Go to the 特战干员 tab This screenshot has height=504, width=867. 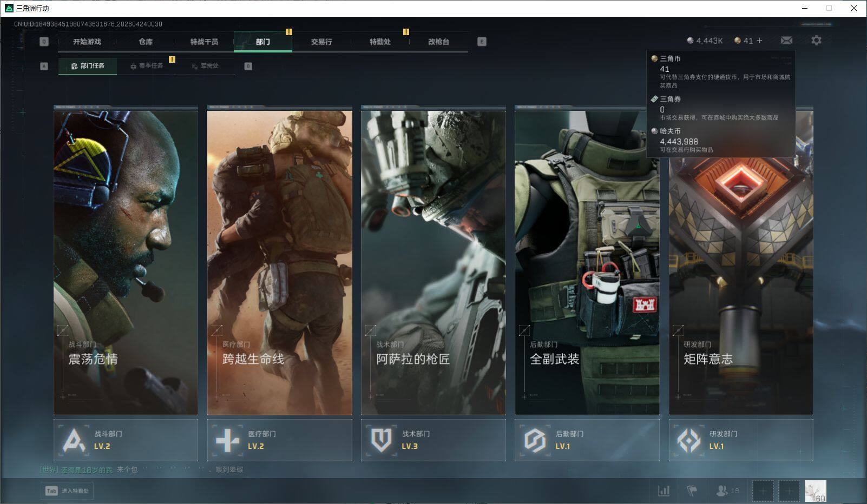[x=204, y=42]
